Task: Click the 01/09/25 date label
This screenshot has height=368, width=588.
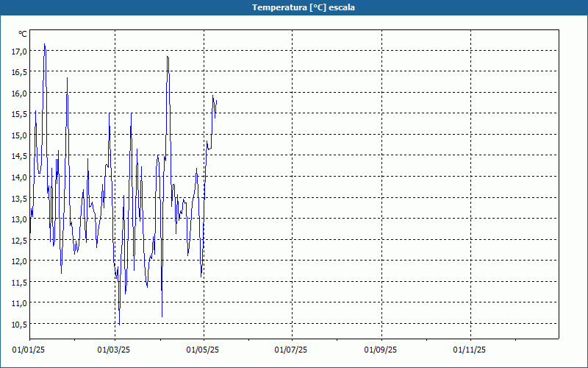Action: point(381,350)
